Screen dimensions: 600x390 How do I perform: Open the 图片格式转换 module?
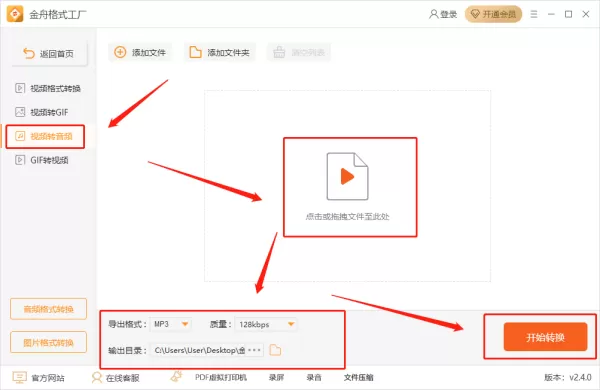tap(49, 342)
